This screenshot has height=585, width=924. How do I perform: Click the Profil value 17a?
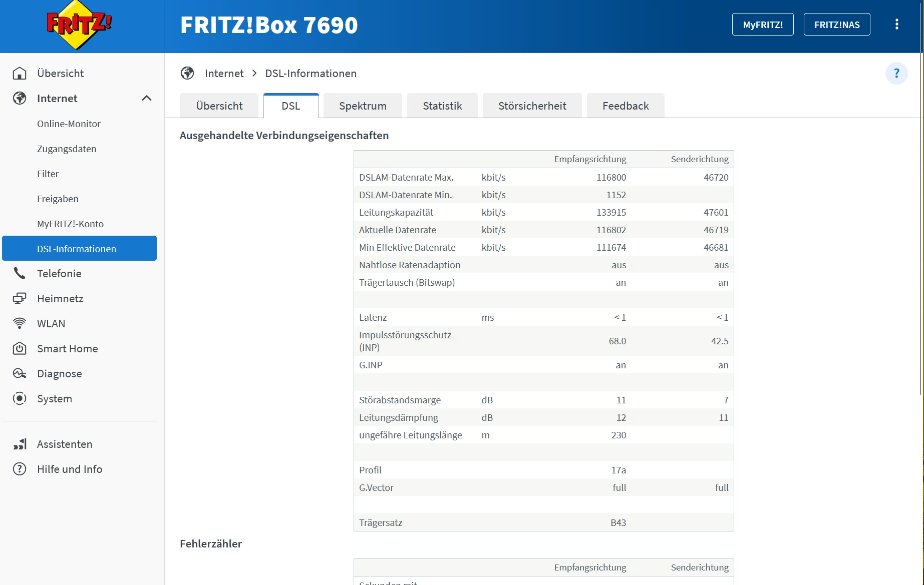pyautogui.click(x=619, y=470)
